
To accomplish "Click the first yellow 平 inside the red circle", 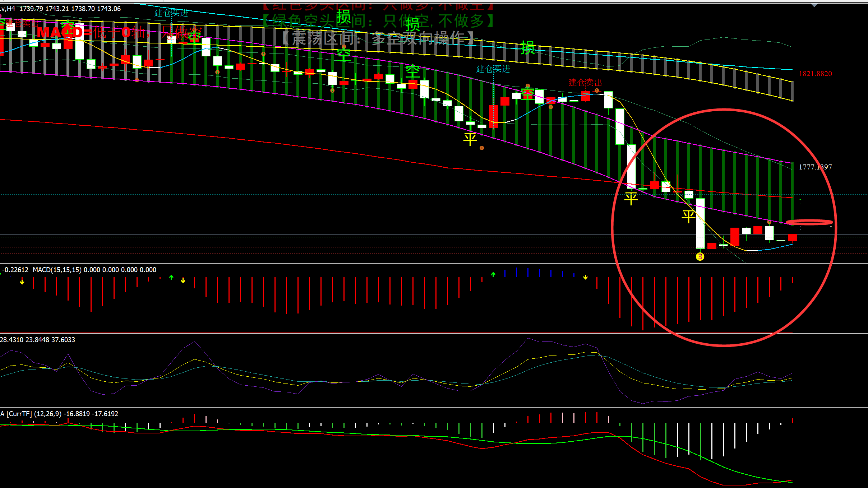I will click(x=631, y=198).
